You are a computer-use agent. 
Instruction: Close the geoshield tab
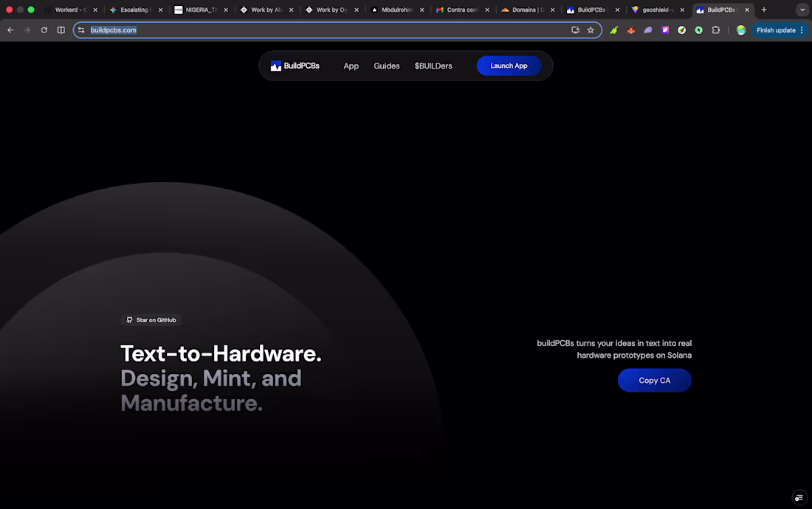(x=682, y=10)
